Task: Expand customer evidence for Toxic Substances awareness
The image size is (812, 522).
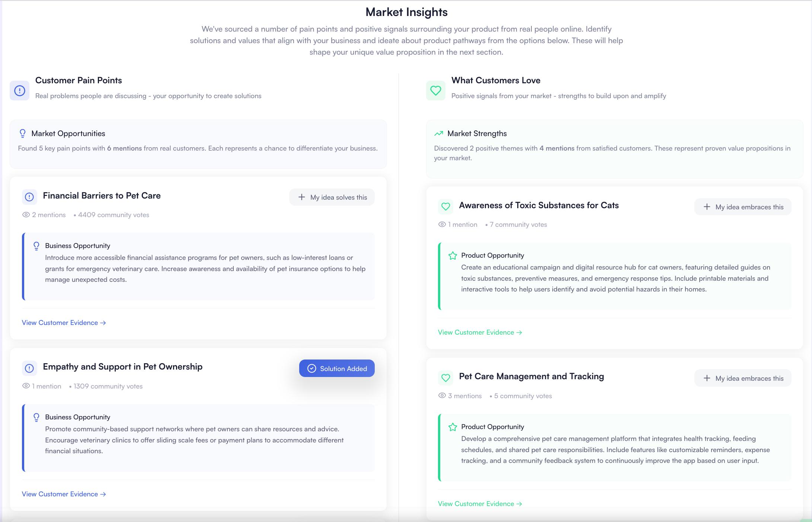Action: [480, 332]
